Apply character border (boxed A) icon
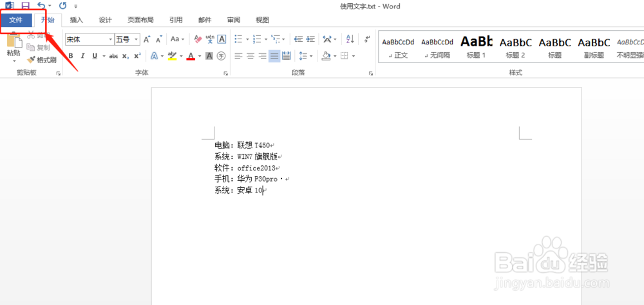 pyautogui.click(x=222, y=39)
